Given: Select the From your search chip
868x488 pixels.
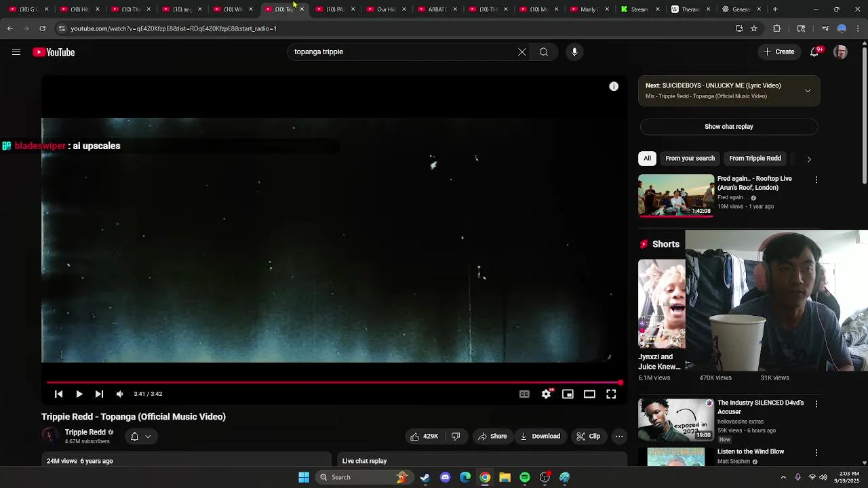Looking at the screenshot, I should click(x=690, y=159).
